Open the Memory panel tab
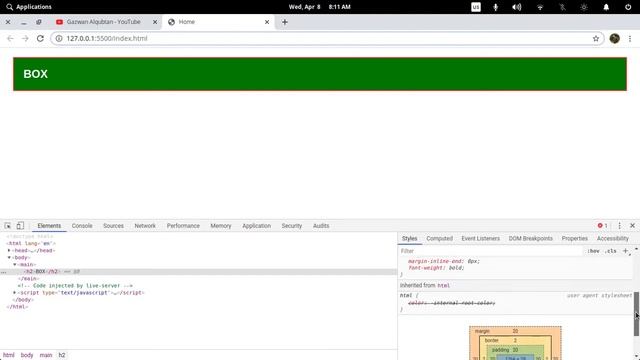Viewport: 640px width, 360px height. (x=221, y=226)
